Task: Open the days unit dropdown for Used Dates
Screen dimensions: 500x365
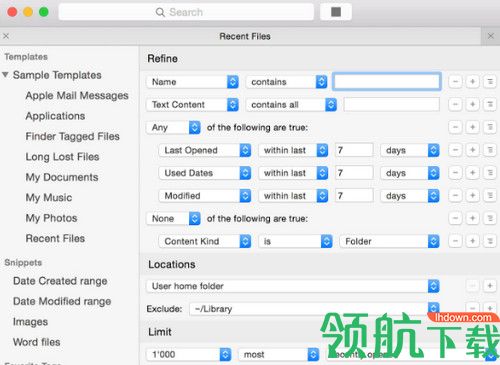Action: pos(410,173)
